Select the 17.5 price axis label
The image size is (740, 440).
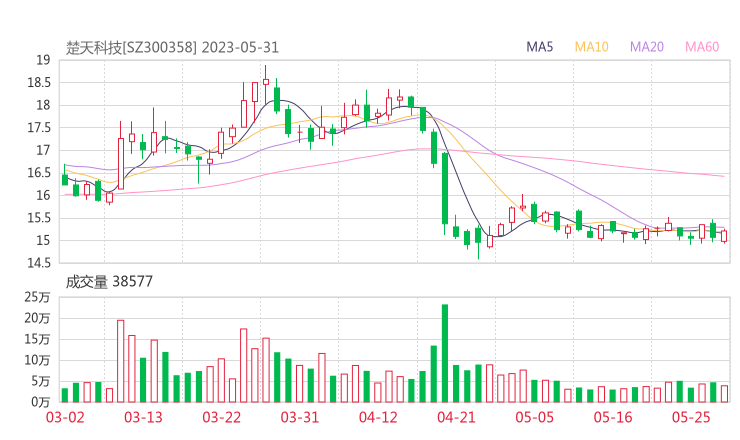click(x=39, y=128)
